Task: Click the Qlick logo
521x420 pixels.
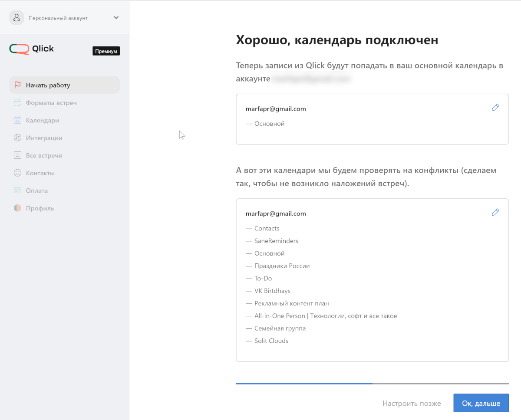Action: 32,49
